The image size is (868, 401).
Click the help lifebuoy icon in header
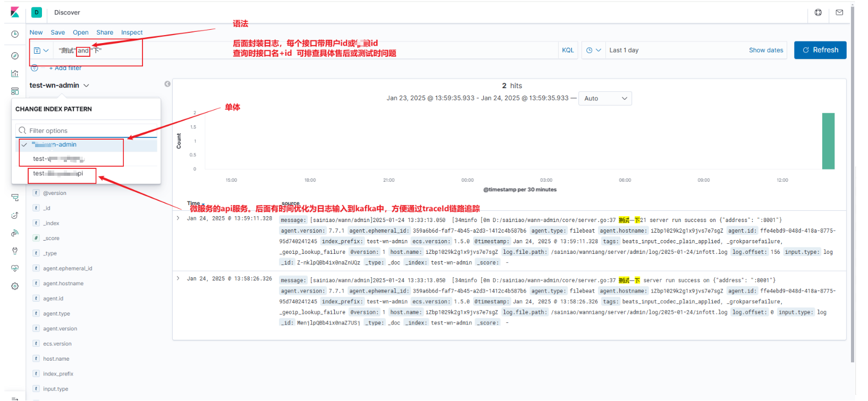(x=818, y=12)
